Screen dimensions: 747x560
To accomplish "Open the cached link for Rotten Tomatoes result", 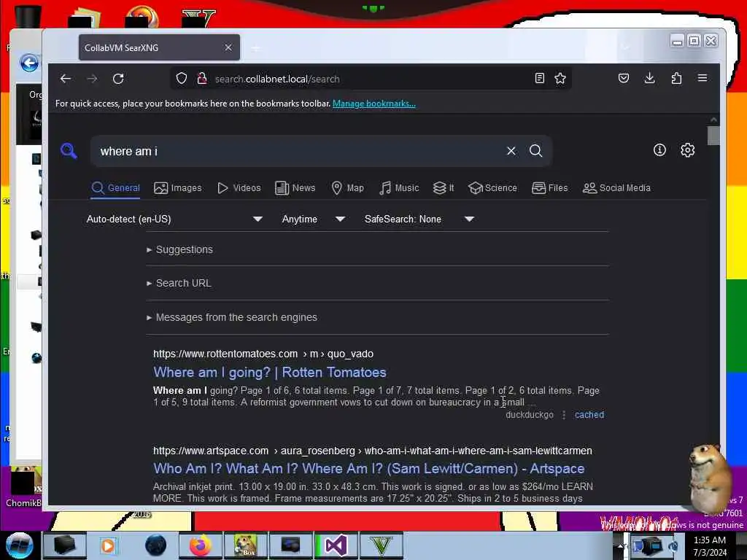I will click(x=589, y=415).
